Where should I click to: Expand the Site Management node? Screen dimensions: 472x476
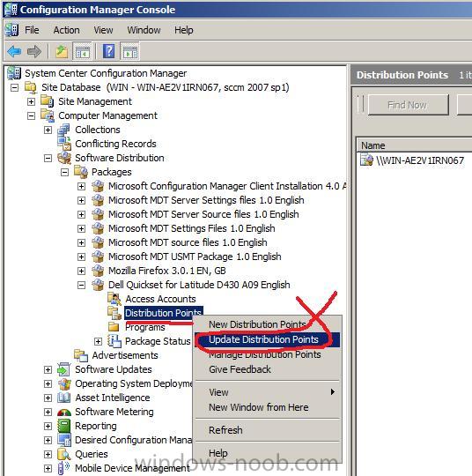31,101
